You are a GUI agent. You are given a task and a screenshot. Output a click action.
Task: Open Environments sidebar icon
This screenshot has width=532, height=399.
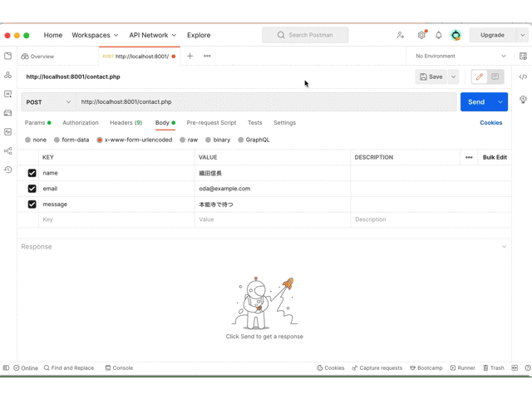click(x=7, y=94)
